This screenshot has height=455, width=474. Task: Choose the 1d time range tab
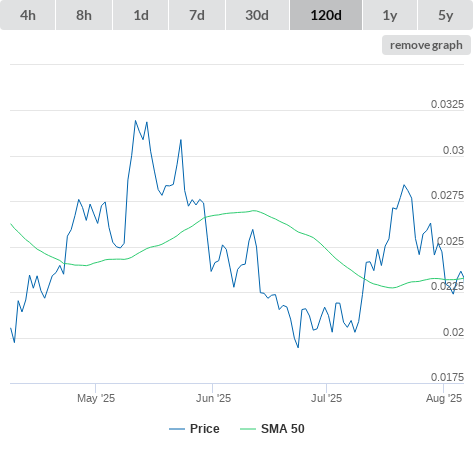click(141, 15)
